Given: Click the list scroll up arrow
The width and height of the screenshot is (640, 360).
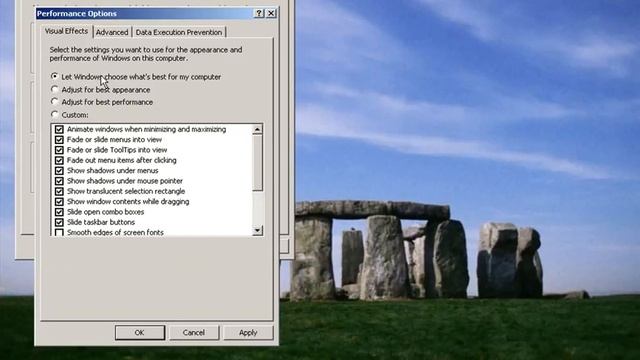Looking at the screenshot, I should click(x=257, y=129).
